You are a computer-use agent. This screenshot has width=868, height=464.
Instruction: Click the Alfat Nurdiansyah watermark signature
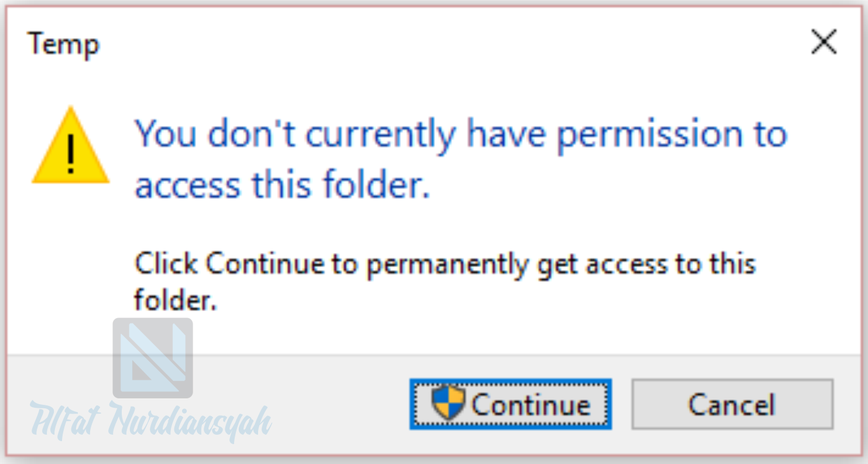[x=150, y=421]
